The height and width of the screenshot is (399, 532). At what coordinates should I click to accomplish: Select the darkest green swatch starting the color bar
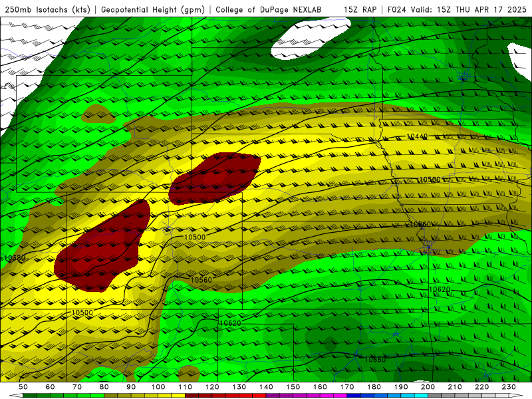[30, 396]
